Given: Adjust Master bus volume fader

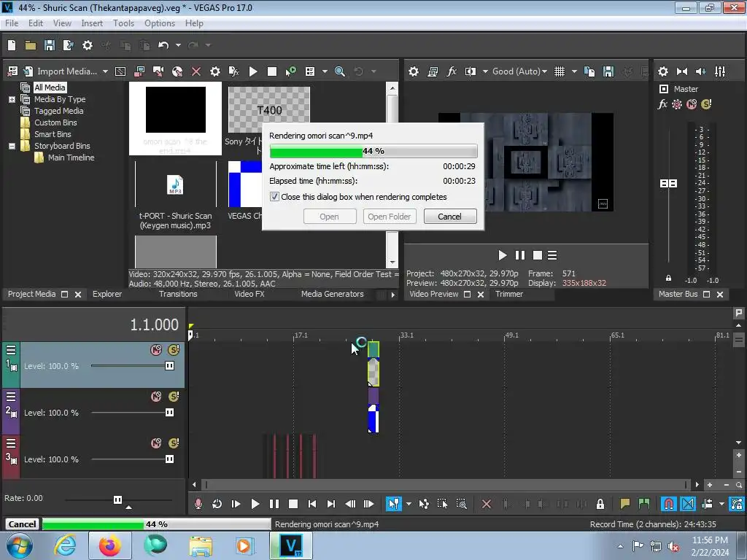Looking at the screenshot, I should click(668, 183).
